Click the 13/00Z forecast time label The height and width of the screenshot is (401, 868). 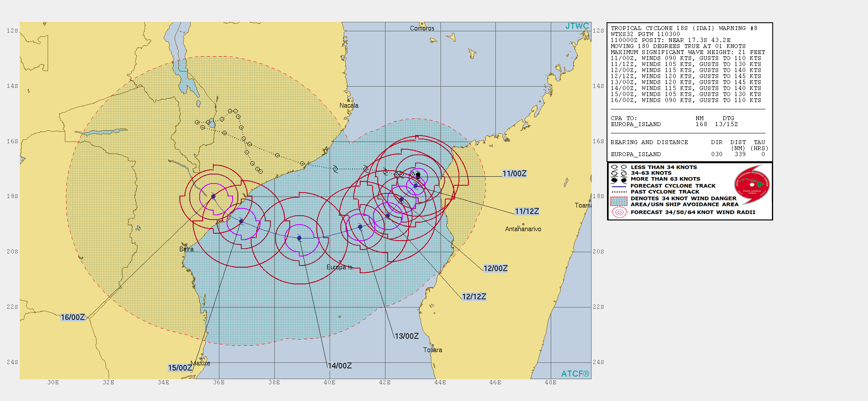407,336
